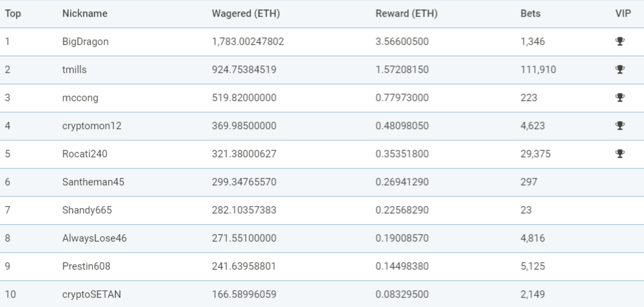The image size is (644, 307).
Task: Click wagered amount 321.38000627
Action: point(244,154)
